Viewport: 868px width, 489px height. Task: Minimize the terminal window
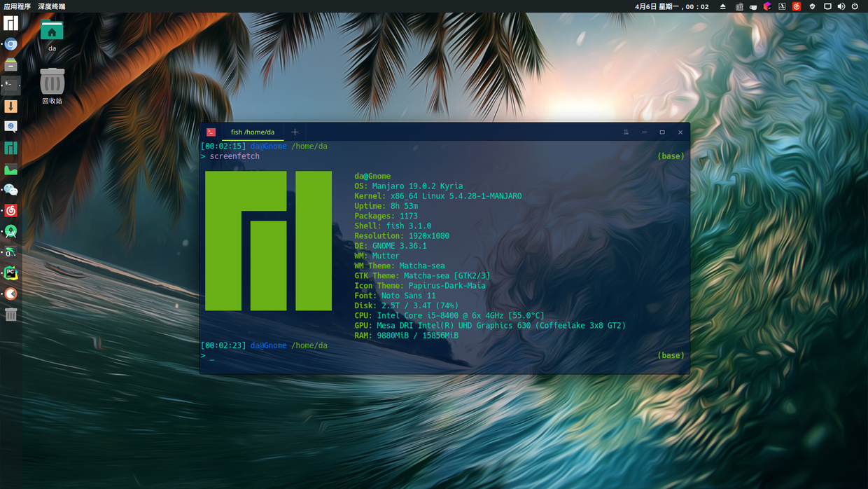tap(644, 132)
